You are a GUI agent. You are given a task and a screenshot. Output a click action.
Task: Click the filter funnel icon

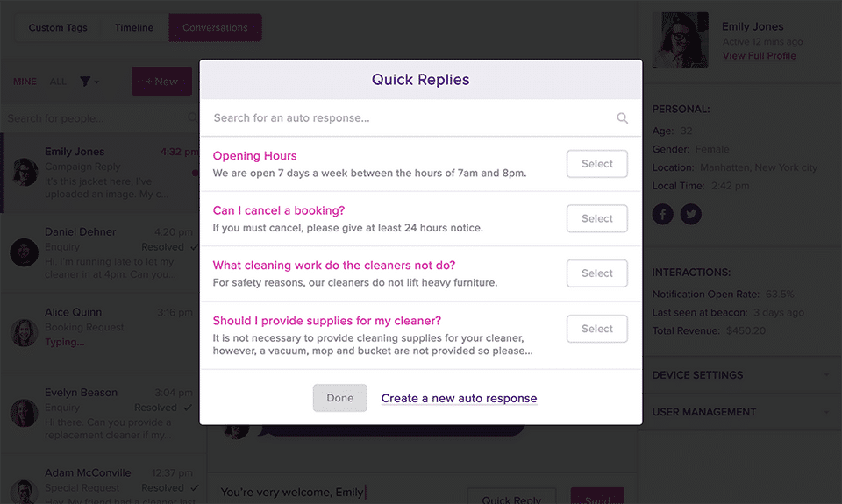85,82
